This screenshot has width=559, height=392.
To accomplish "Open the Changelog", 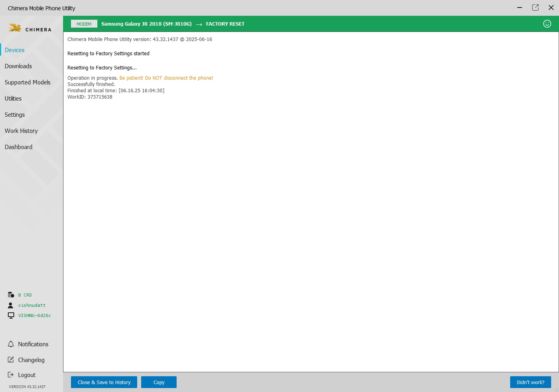I will [31, 360].
